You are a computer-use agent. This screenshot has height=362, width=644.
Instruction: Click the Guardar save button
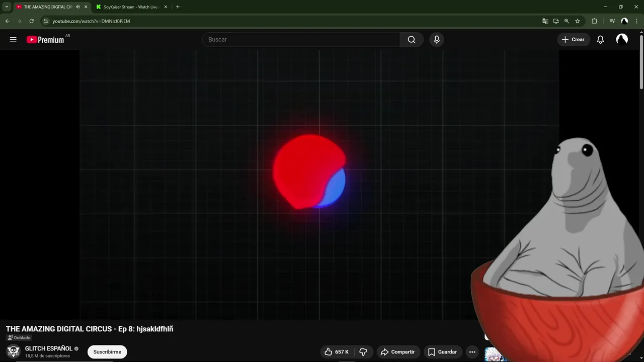point(442,352)
